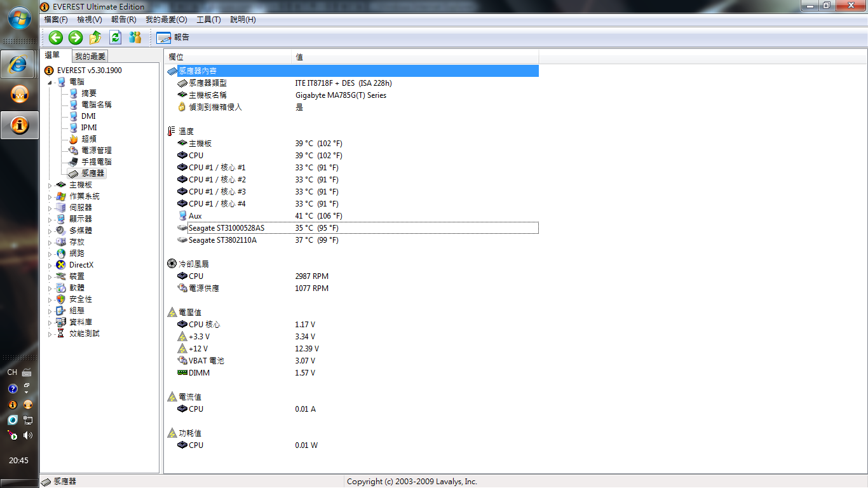Expand the 作業系統 tree node
Image resolution: width=868 pixels, height=488 pixels.
click(50, 196)
